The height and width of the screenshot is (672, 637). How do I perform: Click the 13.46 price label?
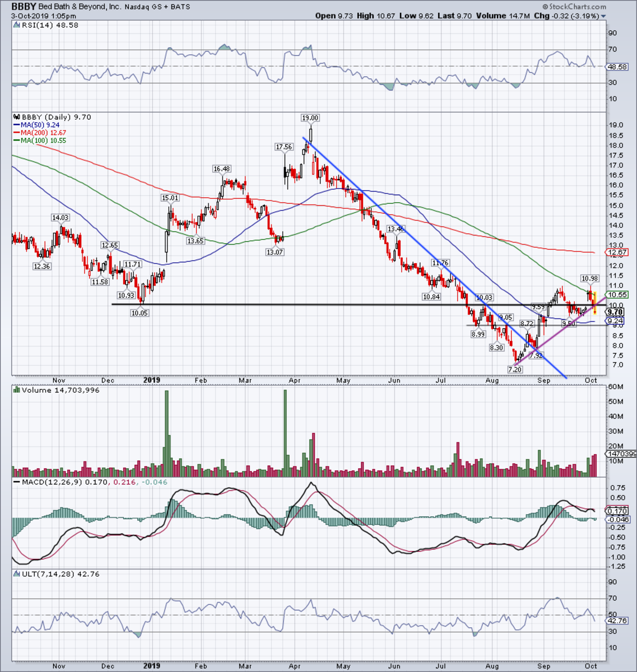(396, 229)
